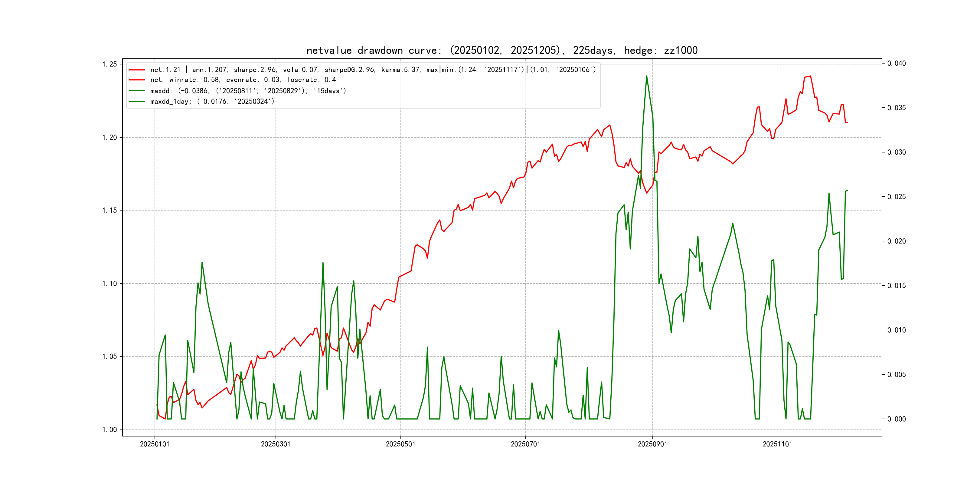Click left y-axis tick 1.00
Viewport: 980px width, 490px height.
coord(109,430)
